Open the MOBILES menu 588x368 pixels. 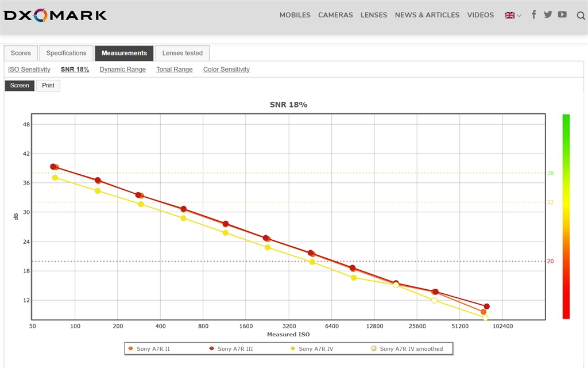coord(295,15)
